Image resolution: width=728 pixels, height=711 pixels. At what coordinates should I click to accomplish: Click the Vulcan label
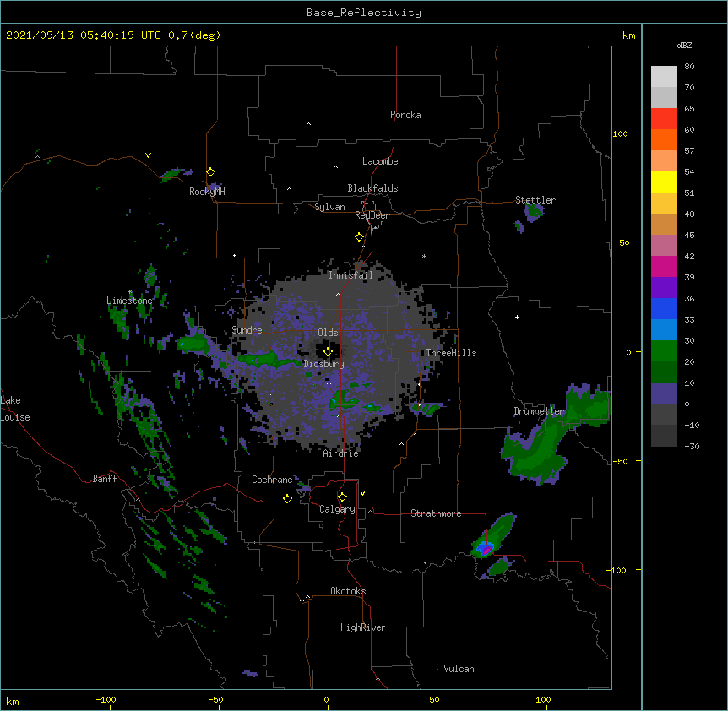tap(459, 669)
